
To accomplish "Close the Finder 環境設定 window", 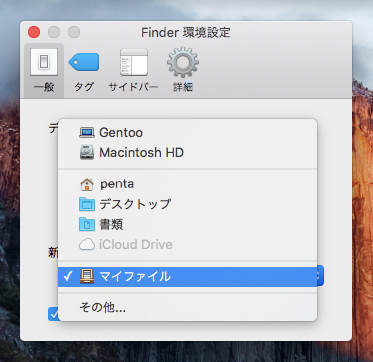I will (x=34, y=32).
